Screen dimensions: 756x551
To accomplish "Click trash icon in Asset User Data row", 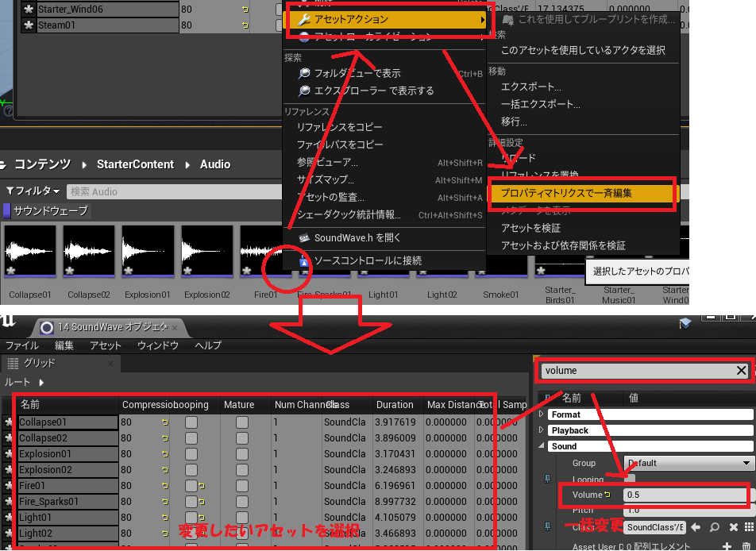I will [x=746, y=546].
